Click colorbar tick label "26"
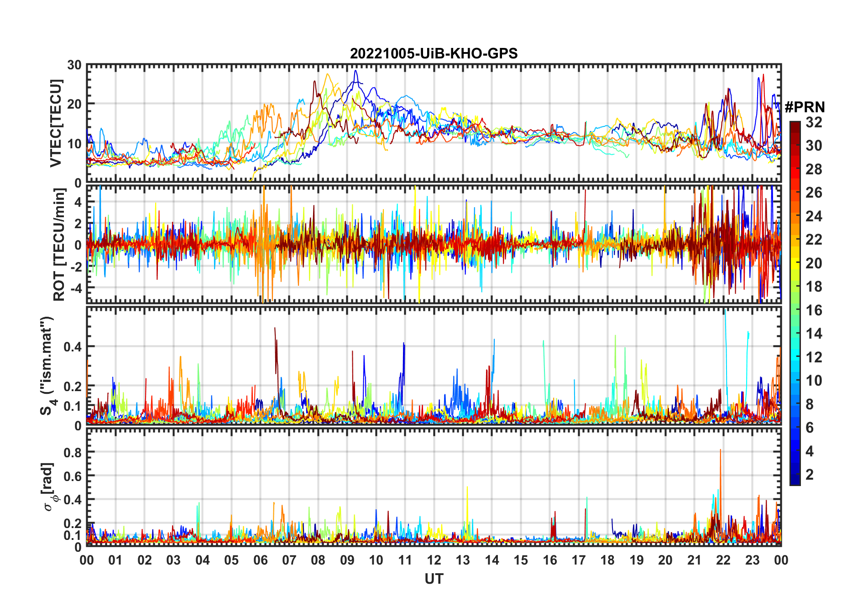This screenshot has width=868, height=607. pos(814,193)
